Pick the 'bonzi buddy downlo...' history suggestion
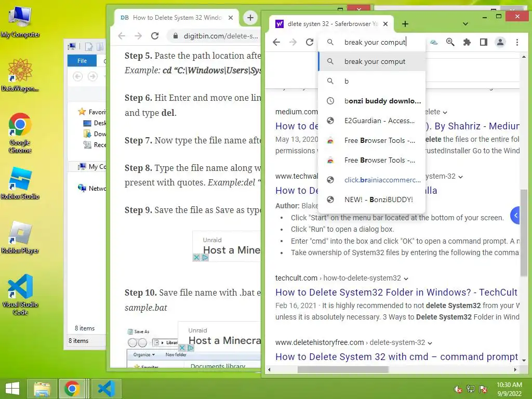Viewport: 532px width, 399px height. (372, 101)
